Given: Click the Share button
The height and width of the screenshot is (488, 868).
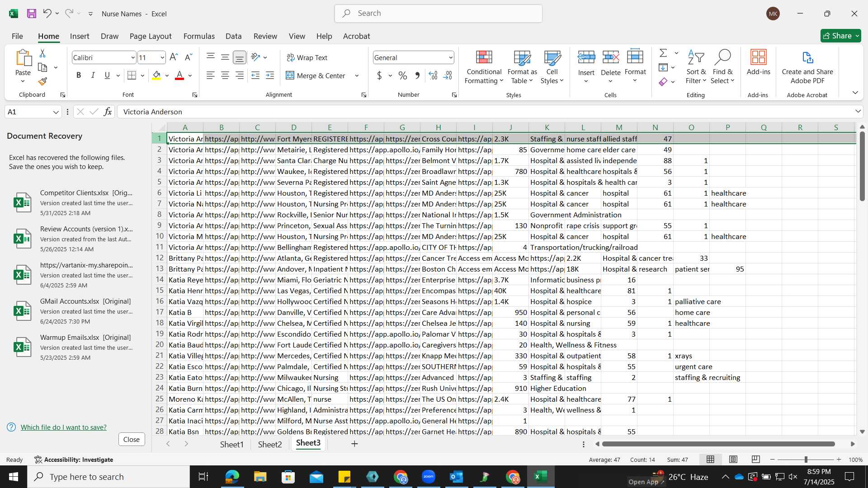Looking at the screenshot, I should point(840,36).
